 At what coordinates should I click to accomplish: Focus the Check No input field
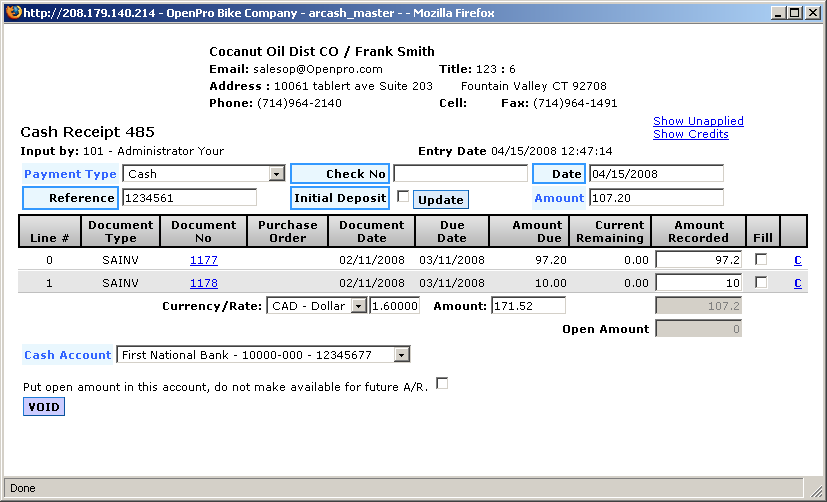point(460,174)
